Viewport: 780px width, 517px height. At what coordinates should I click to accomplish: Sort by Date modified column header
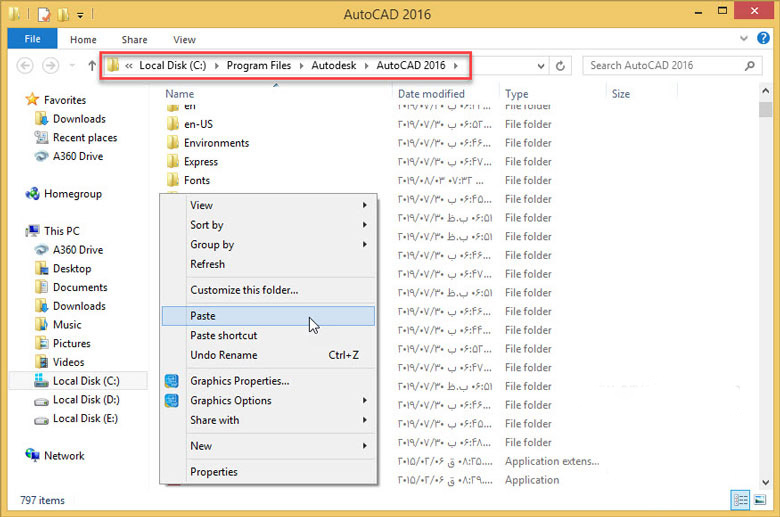tap(431, 94)
